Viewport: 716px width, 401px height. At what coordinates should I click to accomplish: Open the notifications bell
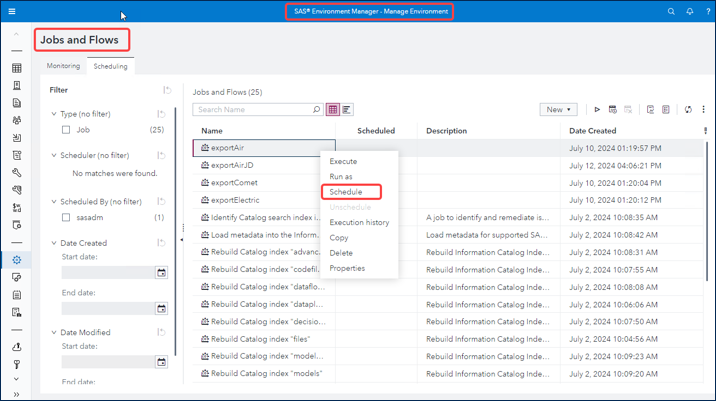[690, 11]
